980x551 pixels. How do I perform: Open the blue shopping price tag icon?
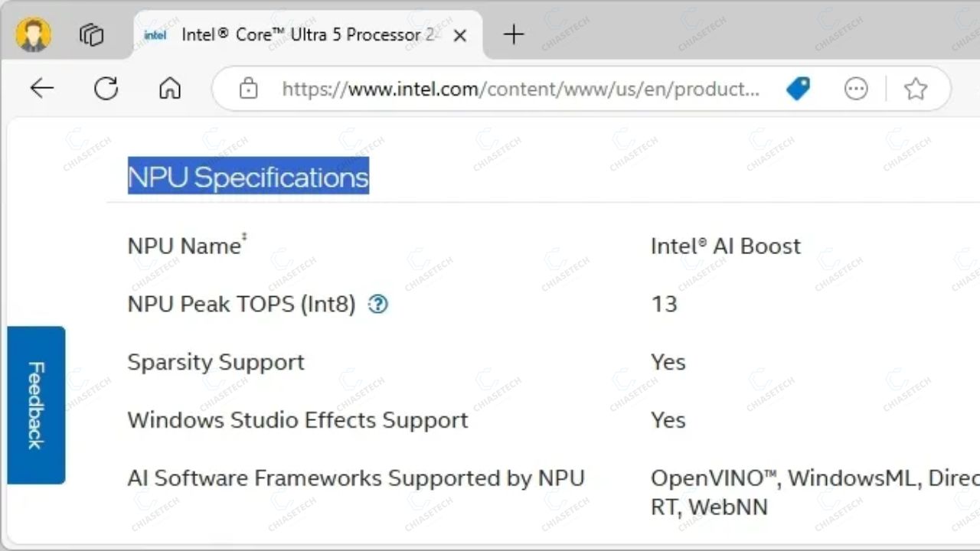(x=798, y=89)
